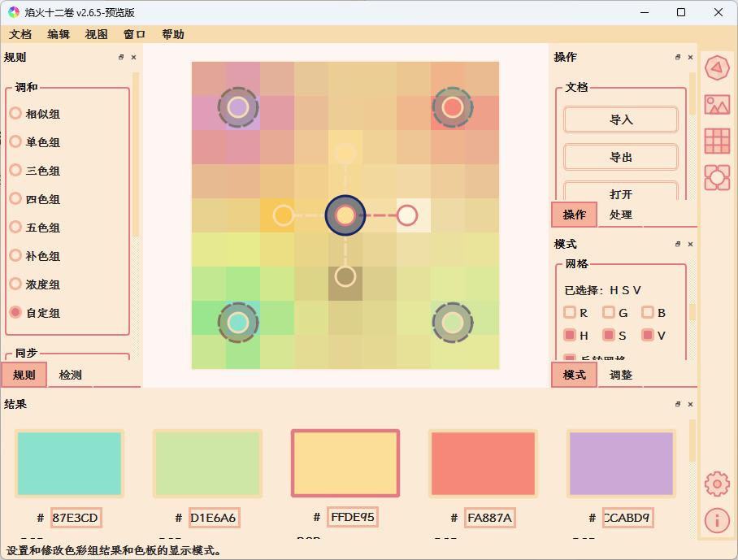Switch to the 检测 tab

[71, 375]
